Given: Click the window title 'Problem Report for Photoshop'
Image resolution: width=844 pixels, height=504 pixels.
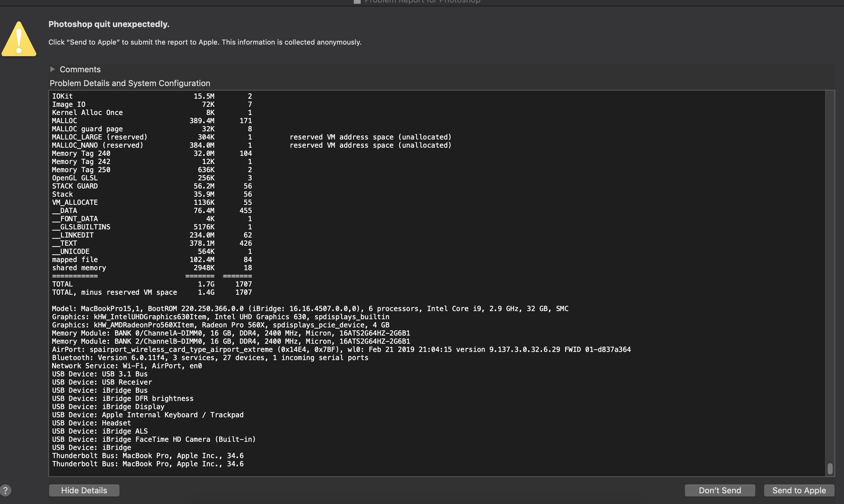Looking at the screenshot, I should point(422,1).
